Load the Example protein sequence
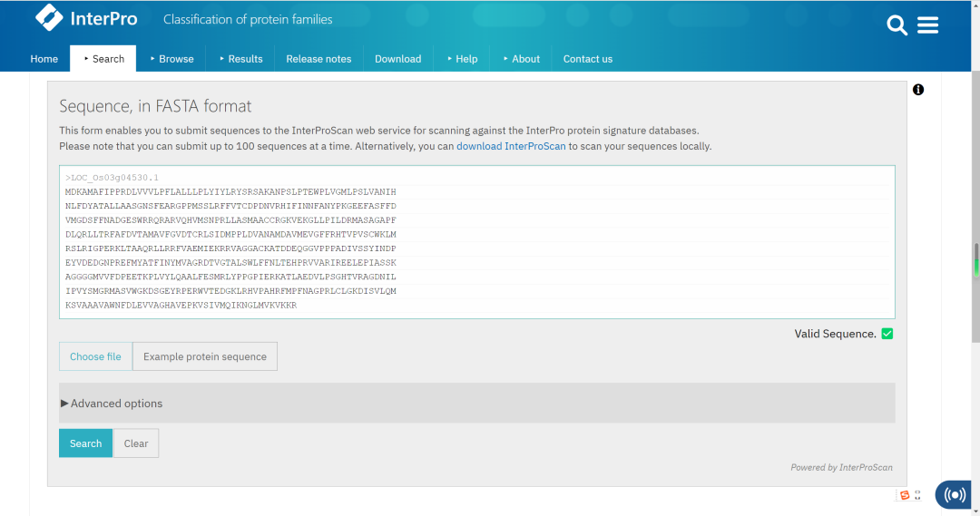 tap(205, 356)
